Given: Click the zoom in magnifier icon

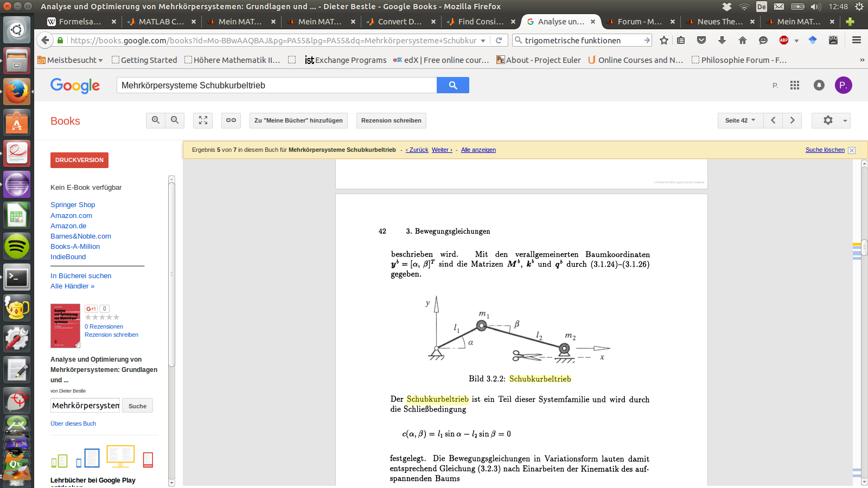Looking at the screenshot, I should point(156,120).
